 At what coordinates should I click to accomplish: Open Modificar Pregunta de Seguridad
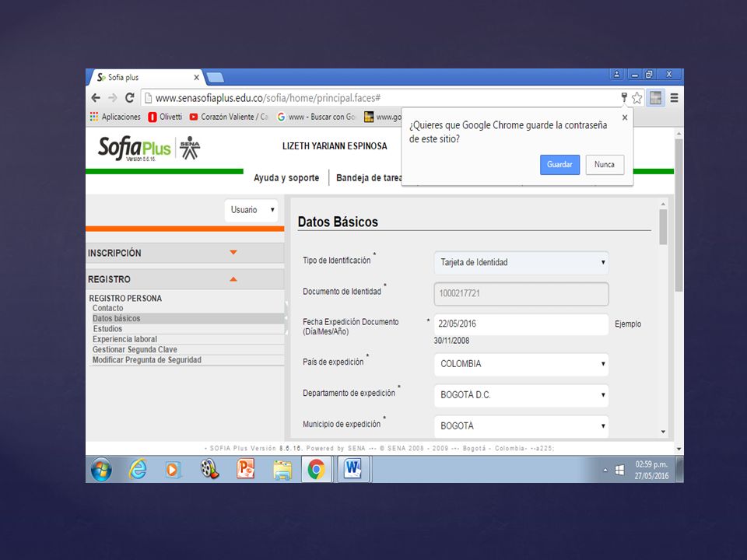pyautogui.click(x=147, y=360)
